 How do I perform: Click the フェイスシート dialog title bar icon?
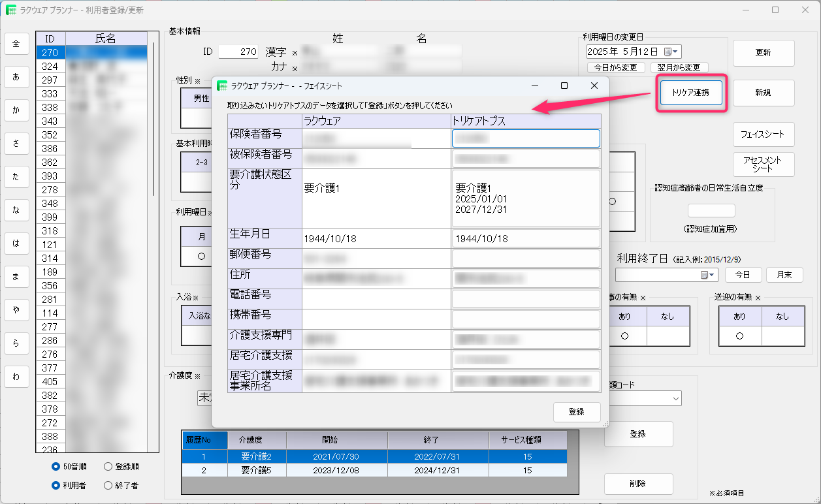coord(222,86)
